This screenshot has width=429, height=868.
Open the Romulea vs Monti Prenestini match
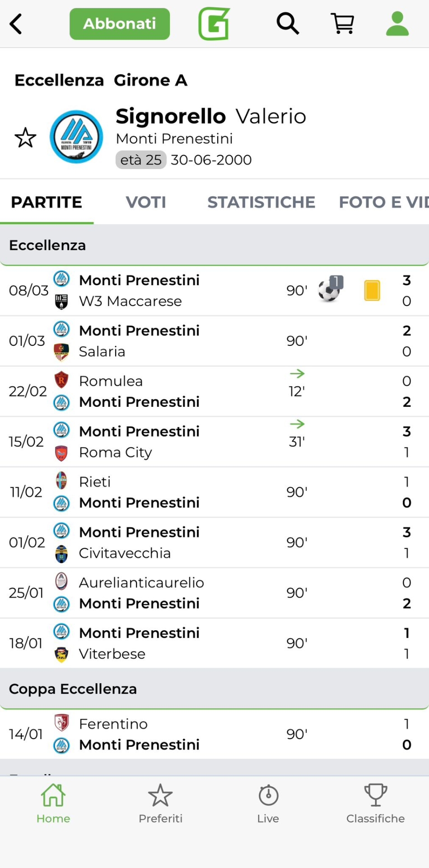coord(181,392)
